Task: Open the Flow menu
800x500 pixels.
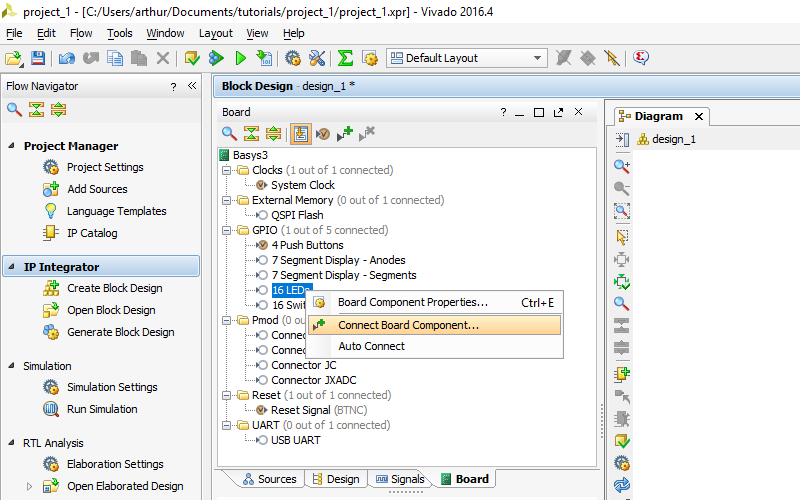Action: coord(81,33)
